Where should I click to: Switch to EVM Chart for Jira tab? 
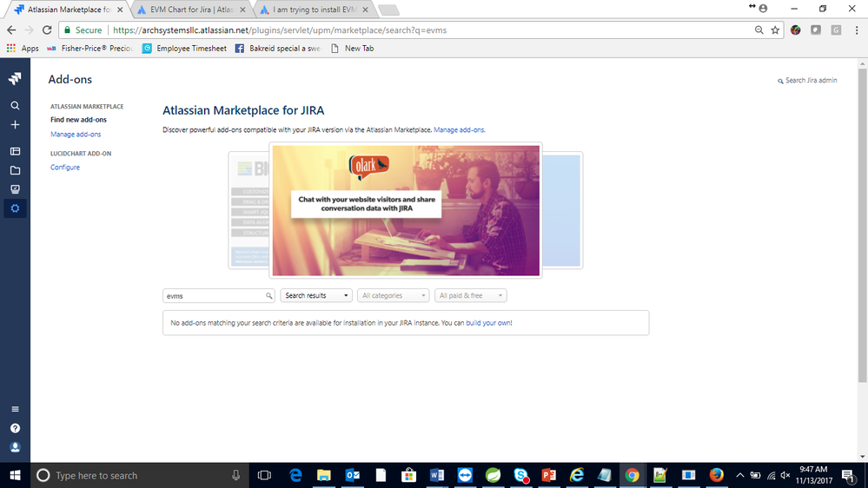pos(191,10)
